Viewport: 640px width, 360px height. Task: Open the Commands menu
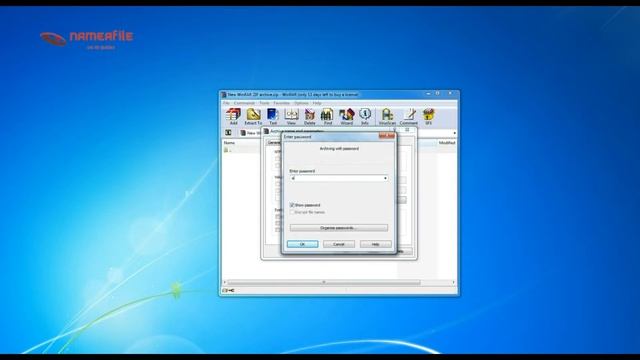(244, 103)
